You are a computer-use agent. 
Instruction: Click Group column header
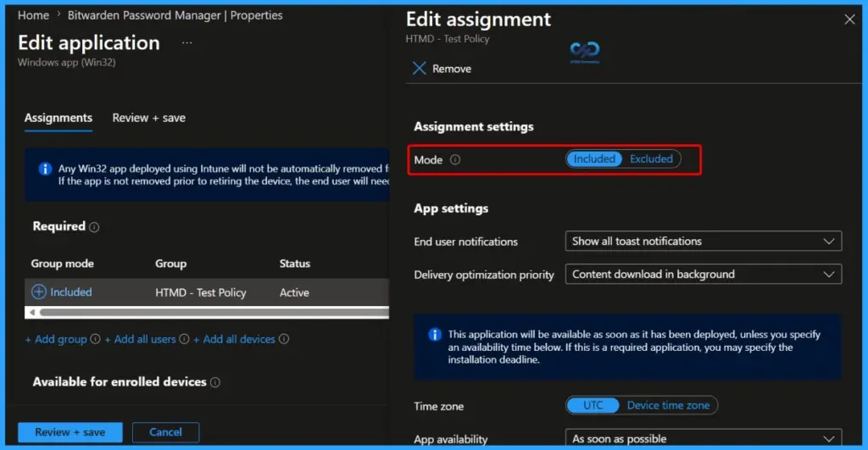tap(170, 264)
